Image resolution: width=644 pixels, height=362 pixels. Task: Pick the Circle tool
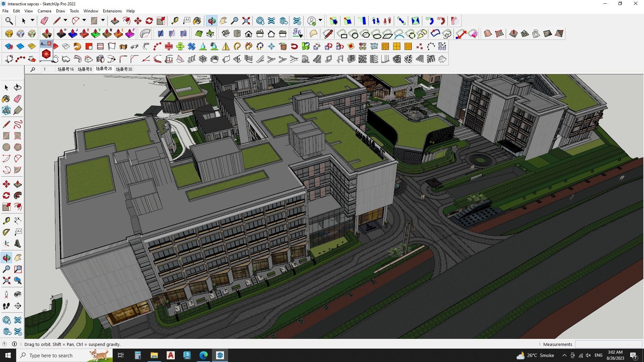click(6, 147)
